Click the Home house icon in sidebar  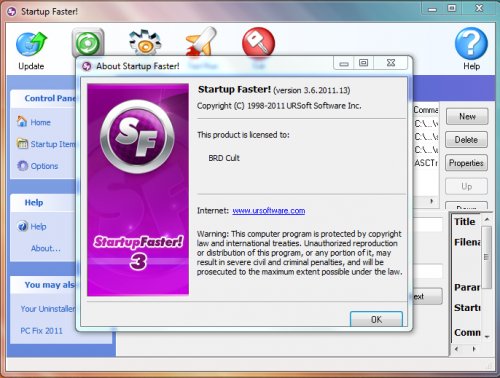22,121
